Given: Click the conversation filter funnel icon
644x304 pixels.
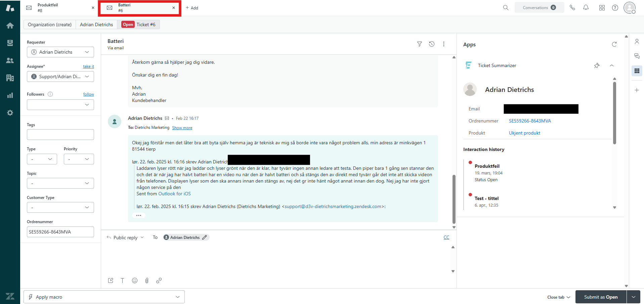Looking at the screenshot, I should pyautogui.click(x=419, y=44).
